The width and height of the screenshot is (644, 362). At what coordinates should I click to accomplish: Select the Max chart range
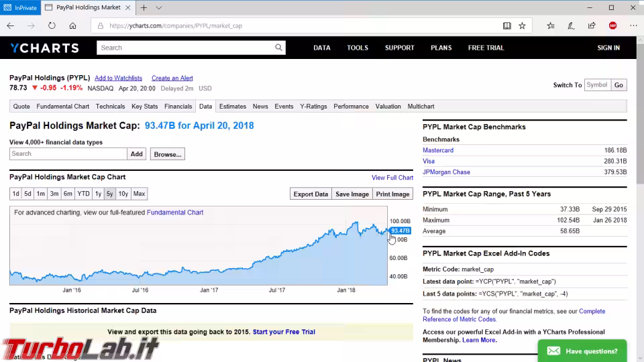point(140,194)
